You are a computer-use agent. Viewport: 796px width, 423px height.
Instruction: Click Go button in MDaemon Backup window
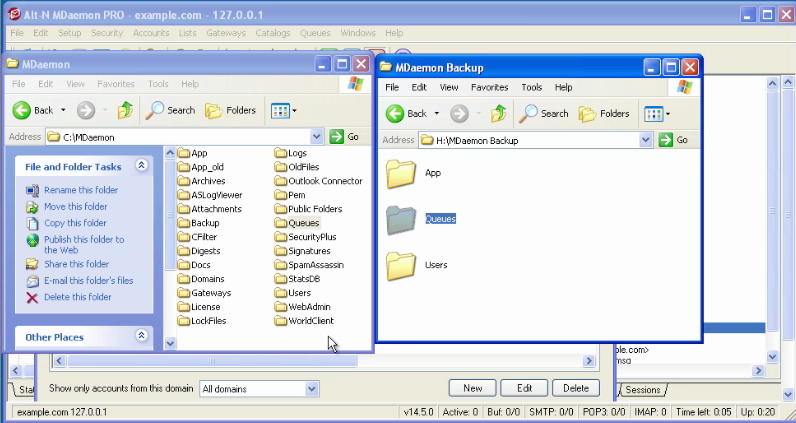[673, 140]
